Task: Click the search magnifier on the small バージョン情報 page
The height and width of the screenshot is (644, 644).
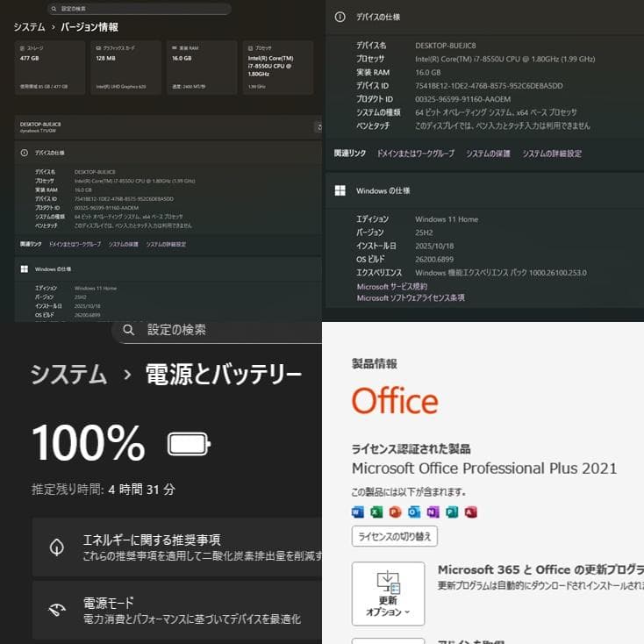Action: click(x=54, y=9)
